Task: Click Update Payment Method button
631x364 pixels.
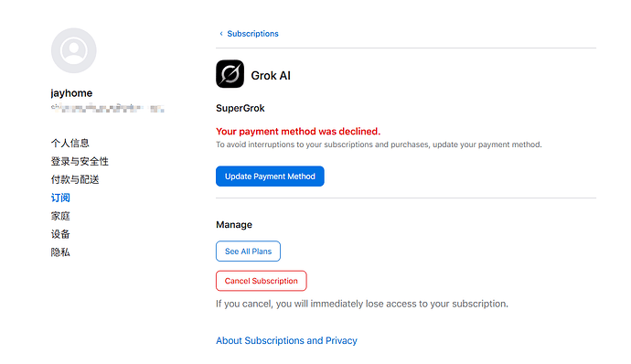Action: coord(270,176)
